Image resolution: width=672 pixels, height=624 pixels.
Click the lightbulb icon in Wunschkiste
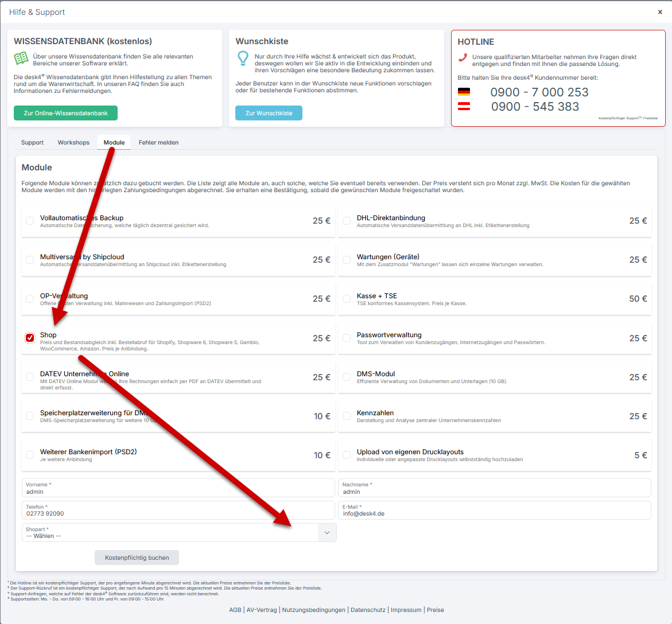[243, 58]
